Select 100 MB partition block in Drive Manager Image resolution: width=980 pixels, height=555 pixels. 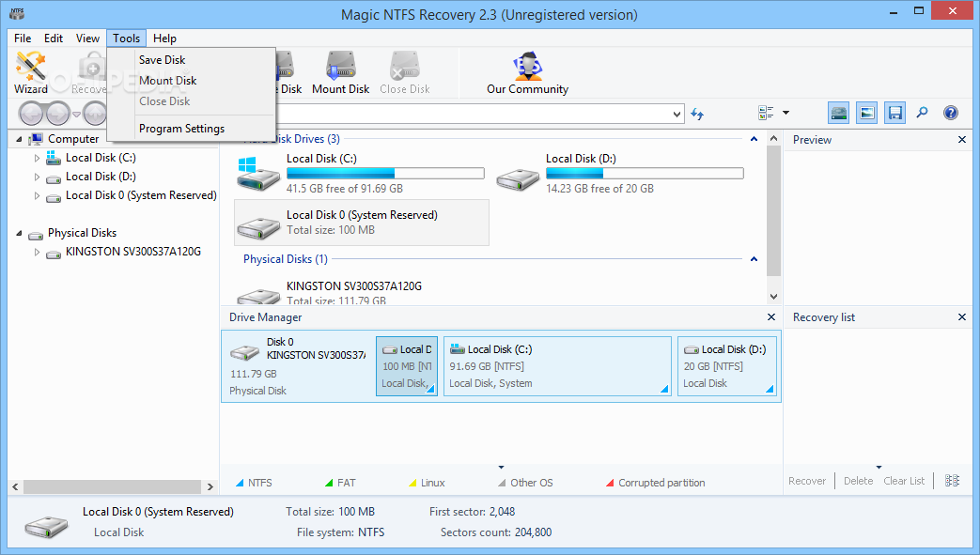click(x=407, y=366)
